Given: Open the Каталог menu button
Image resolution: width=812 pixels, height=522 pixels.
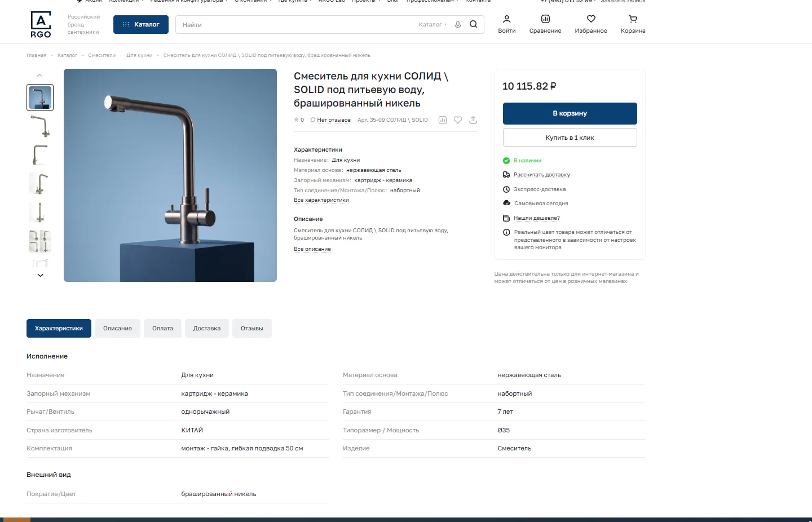Looking at the screenshot, I should coord(141,24).
